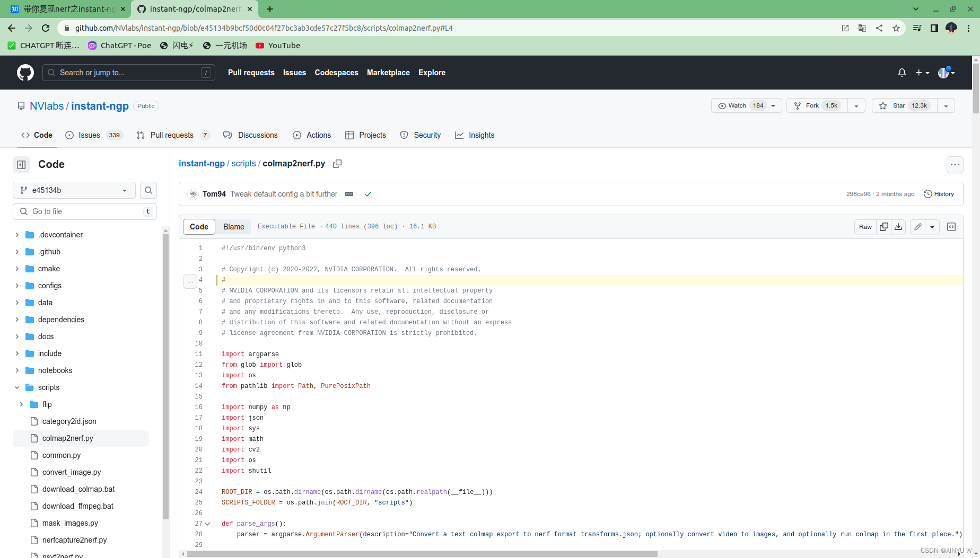Copy the file path of colmap2nerf.py
Screen dimensions: 980x558
(x=337, y=164)
